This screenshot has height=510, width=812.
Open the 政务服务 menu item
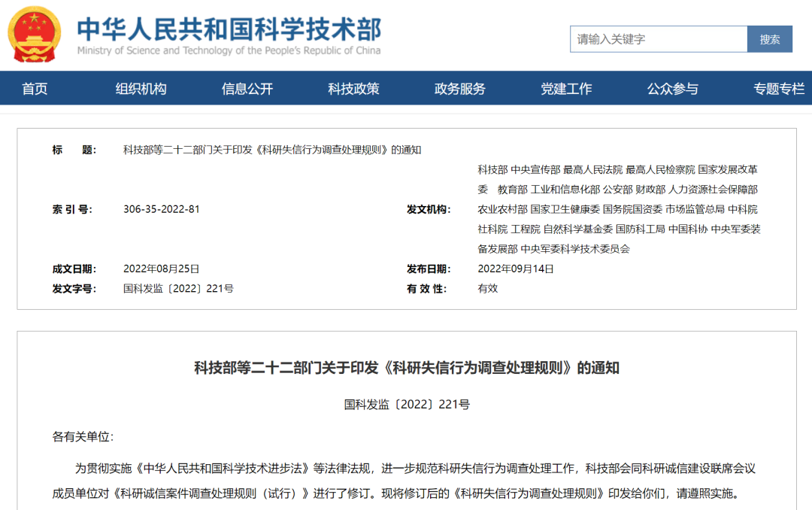459,88
